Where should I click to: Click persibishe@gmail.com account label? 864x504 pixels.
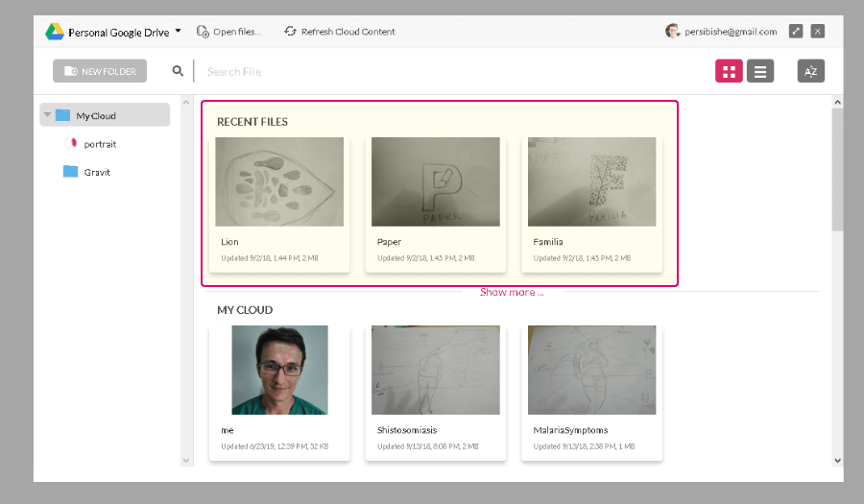731,32
